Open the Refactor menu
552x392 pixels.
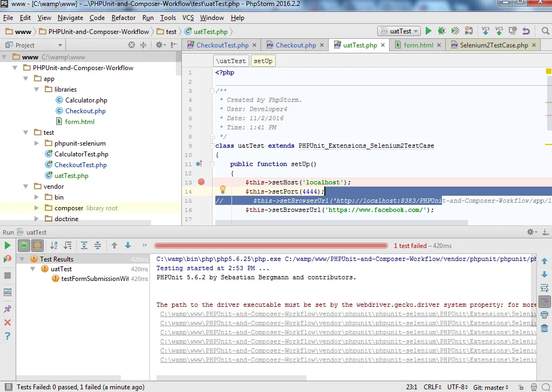tap(124, 18)
